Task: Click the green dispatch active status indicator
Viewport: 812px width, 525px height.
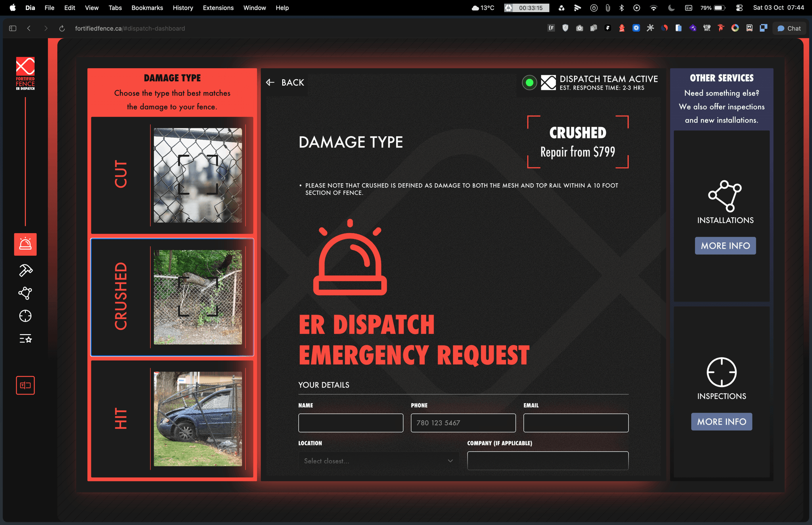Action: [529, 82]
